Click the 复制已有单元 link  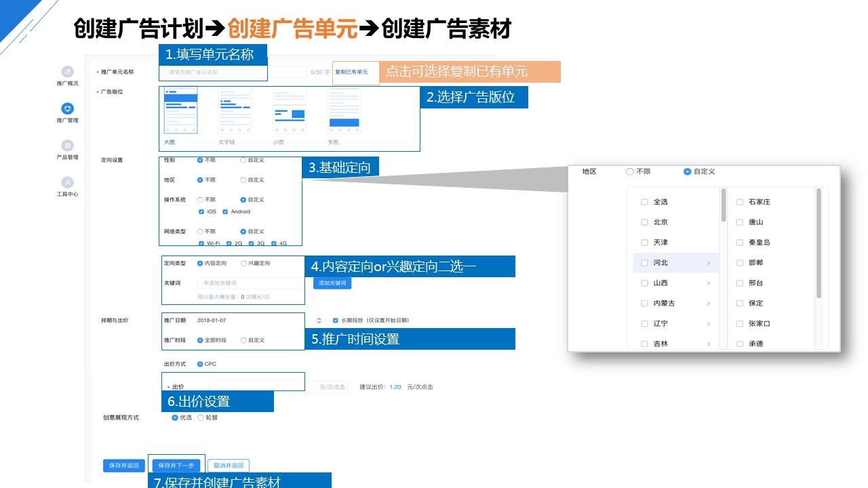pos(351,72)
